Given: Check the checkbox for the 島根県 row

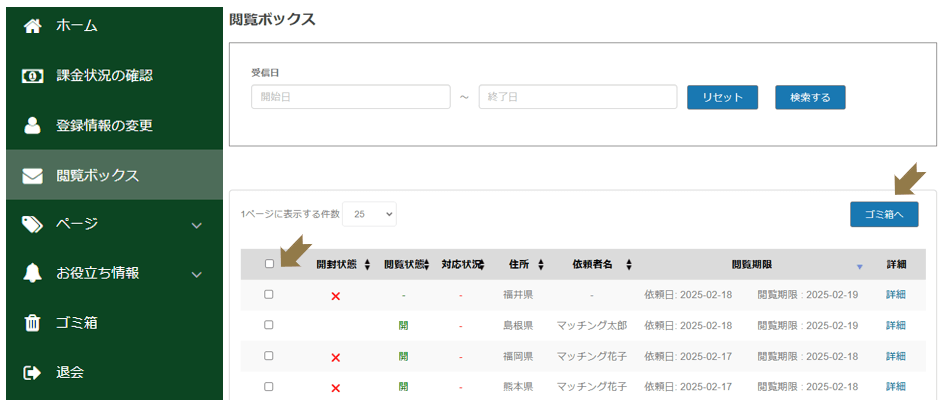Looking at the screenshot, I should point(269,325).
